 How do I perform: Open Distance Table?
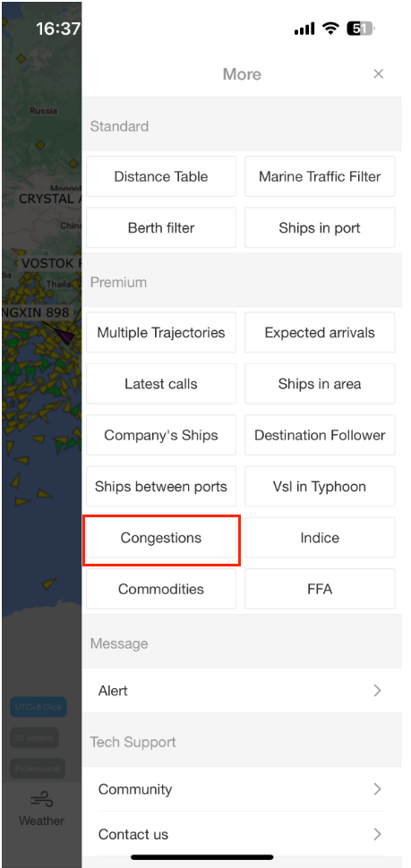161,176
